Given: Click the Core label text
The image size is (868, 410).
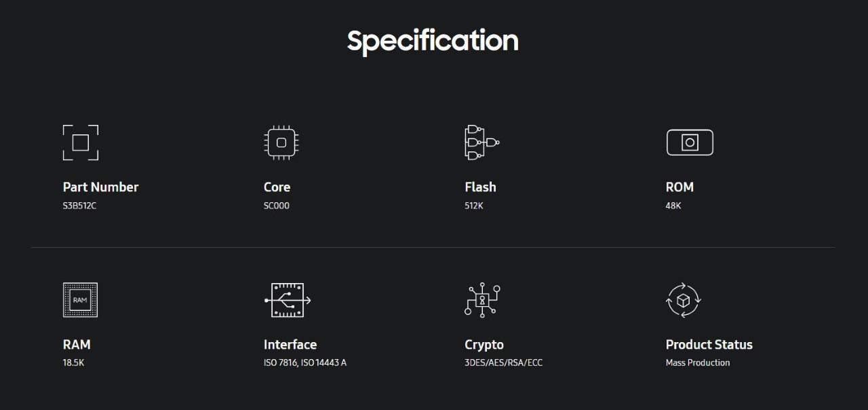Looking at the screenshot, I should [277, 187].
